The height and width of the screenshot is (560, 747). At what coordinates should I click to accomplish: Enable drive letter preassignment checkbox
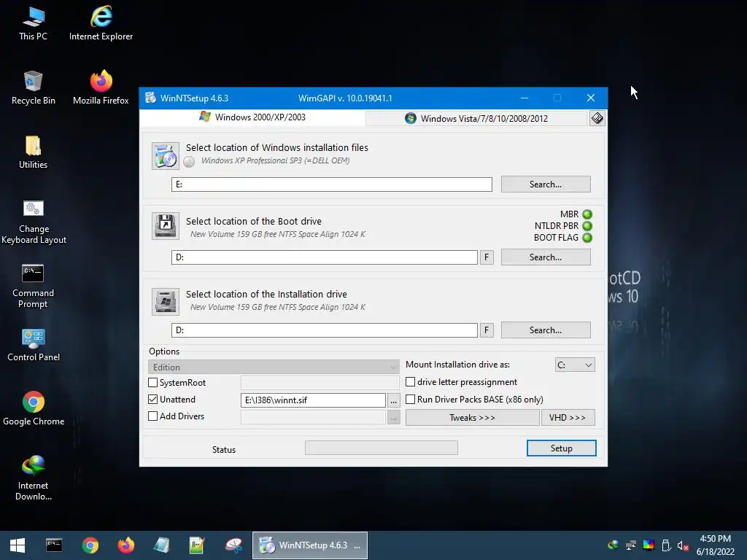[410, 382]
